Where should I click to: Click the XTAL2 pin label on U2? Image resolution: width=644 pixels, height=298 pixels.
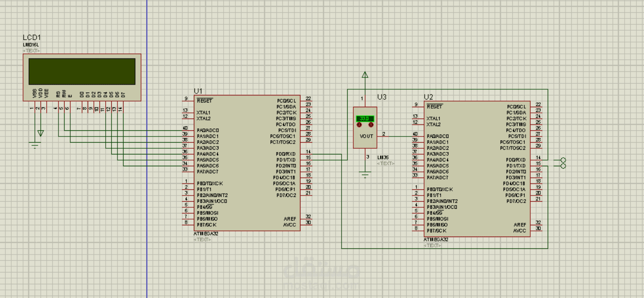pyautogui.click(x=434, y=124)
